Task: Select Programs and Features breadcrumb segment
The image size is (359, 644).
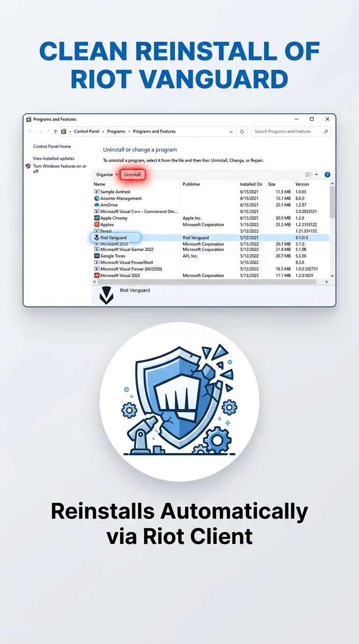Action: pyautogui.click(x=154, y=132)
